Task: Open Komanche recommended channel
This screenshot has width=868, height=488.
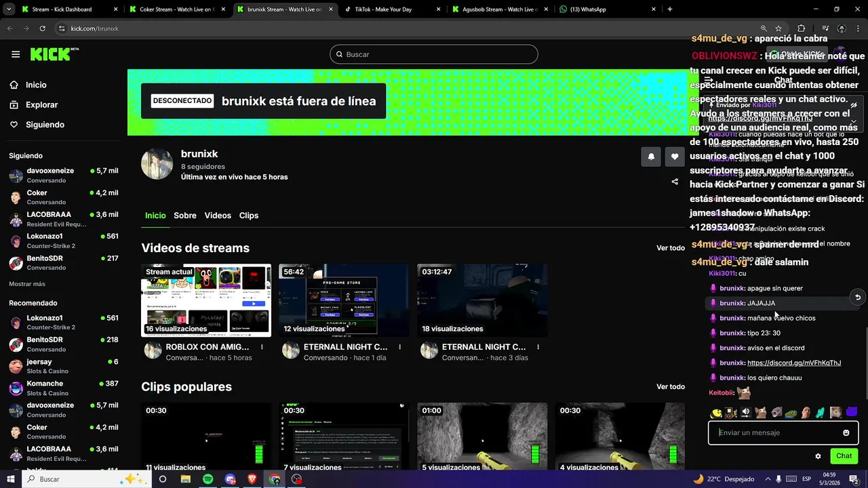Action: point(64,388)
